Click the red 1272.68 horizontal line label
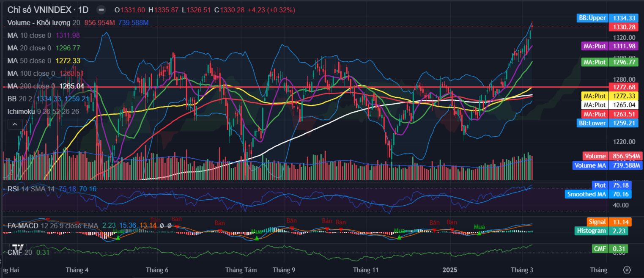 click(624, 87)
